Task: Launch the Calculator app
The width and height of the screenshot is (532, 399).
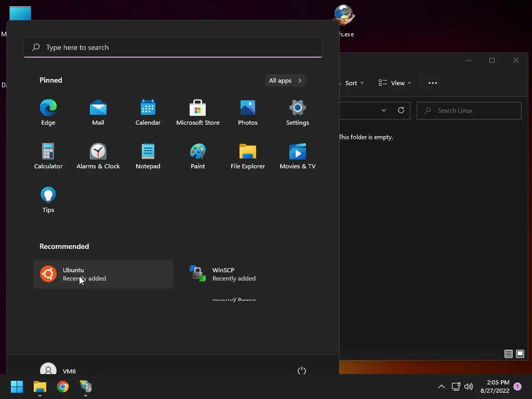Action: pos(48,156)
